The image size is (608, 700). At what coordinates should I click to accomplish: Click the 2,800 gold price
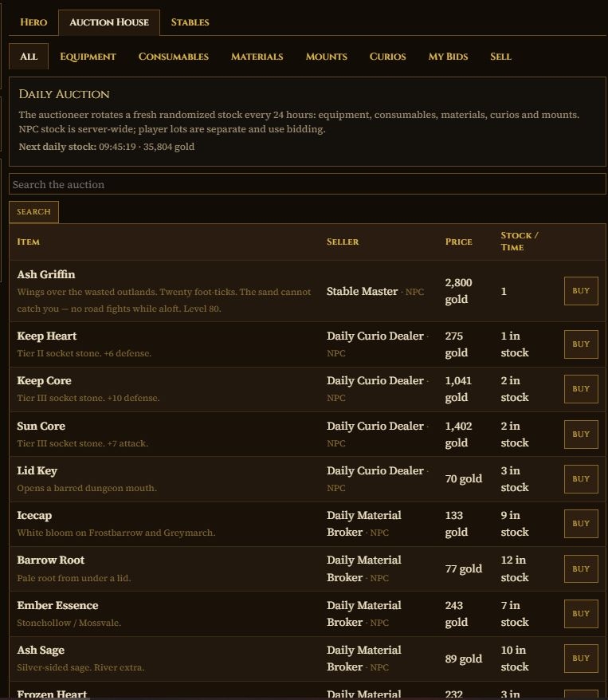pos(458,291)
